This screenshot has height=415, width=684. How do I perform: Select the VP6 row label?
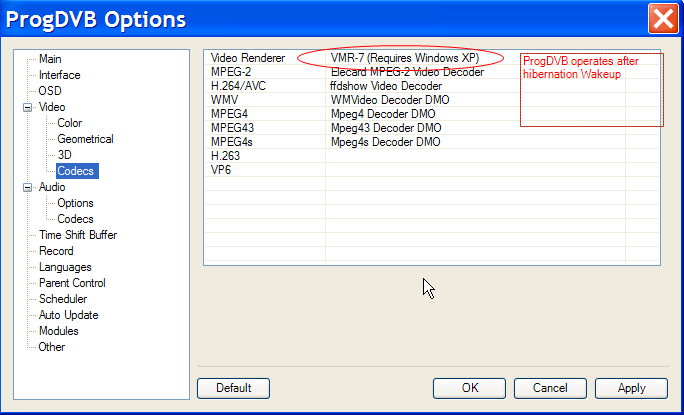point(221,170)
